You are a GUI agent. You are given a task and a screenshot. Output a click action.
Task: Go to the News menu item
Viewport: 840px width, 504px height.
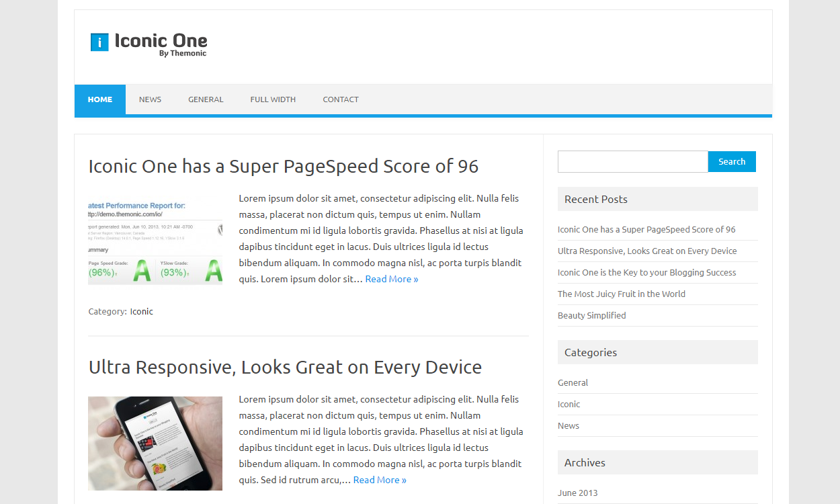[x=150, y=99]
